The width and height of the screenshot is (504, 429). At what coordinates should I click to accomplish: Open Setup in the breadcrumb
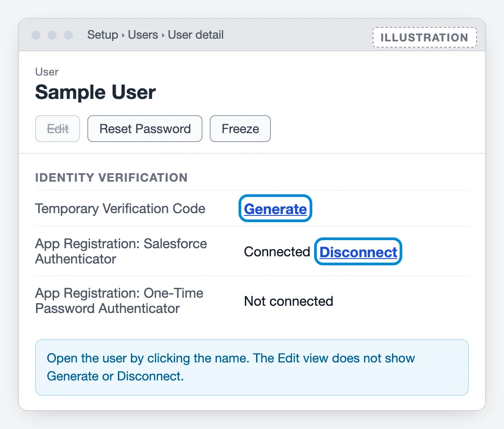103,35
